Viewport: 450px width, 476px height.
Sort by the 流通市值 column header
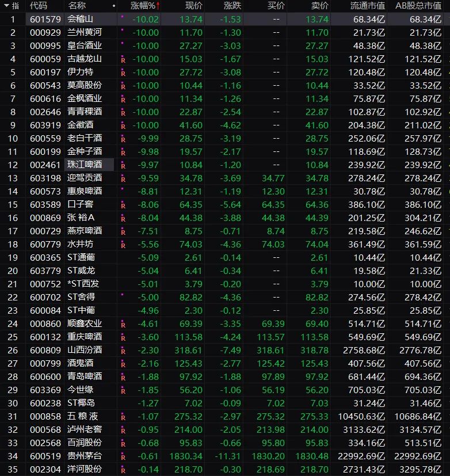[368, 5]
